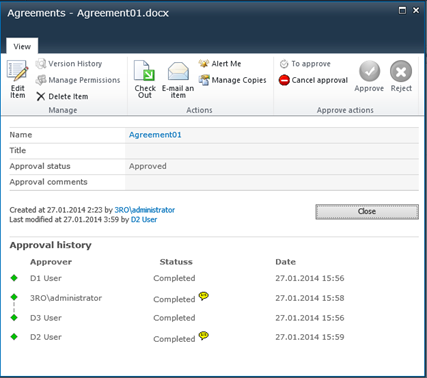Open the D2 User modifier link
The width and height of the screenshot is (427, 378).
click(144, 220)
